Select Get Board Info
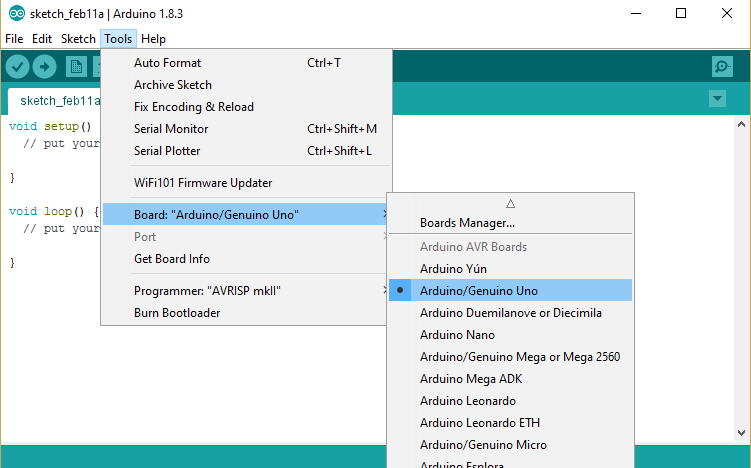751x468 pixels. (245, 259)
